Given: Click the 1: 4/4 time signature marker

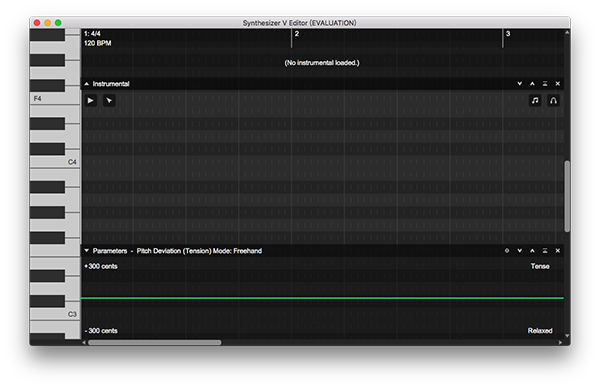Looking at the screenshot, I should coord(92,34).
